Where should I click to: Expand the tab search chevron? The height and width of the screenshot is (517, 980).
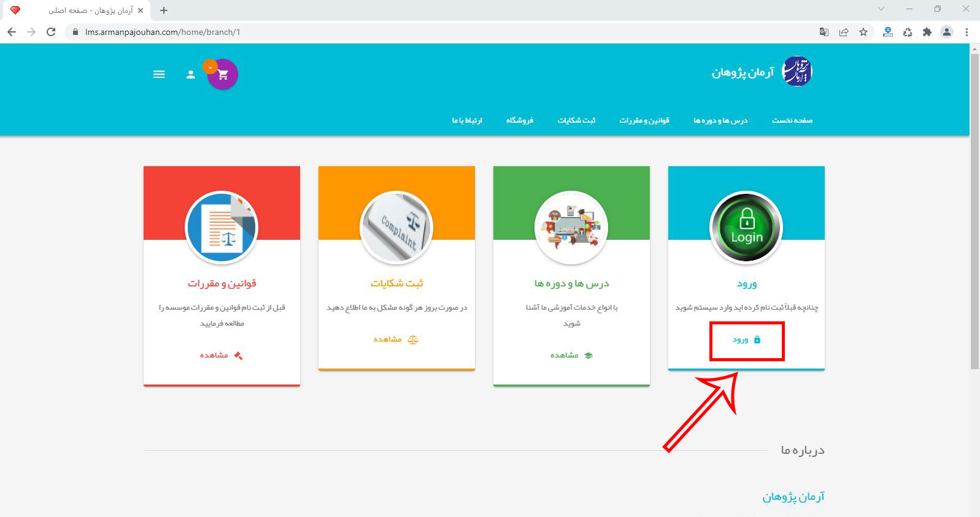click(881, 9)
